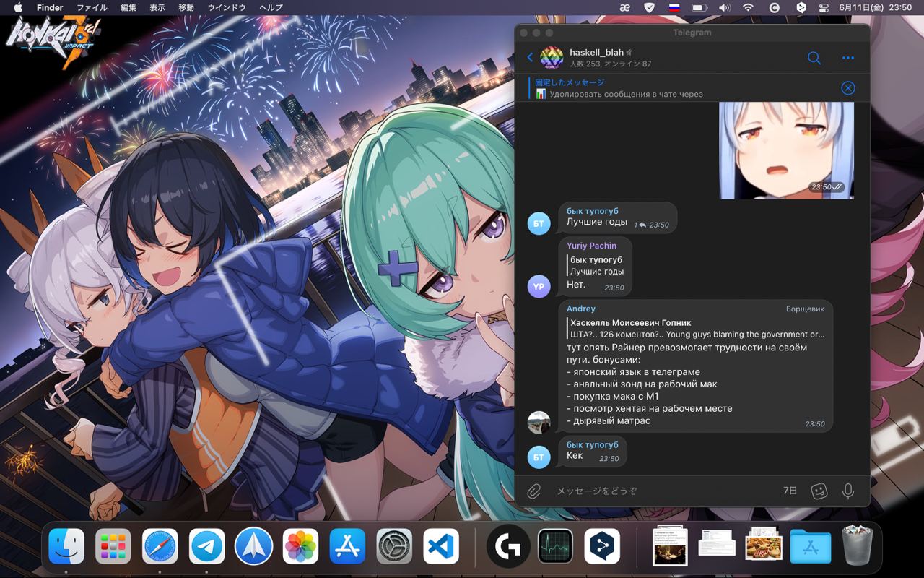Click the haskell_blah chat title
924x578 pixels.
(x=596, y=52)
